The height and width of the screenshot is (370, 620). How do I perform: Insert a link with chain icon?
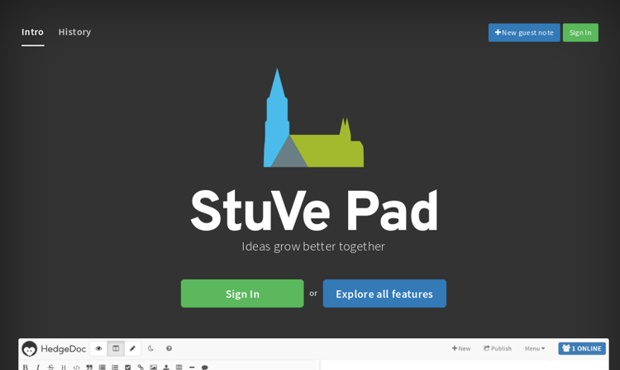140,367
